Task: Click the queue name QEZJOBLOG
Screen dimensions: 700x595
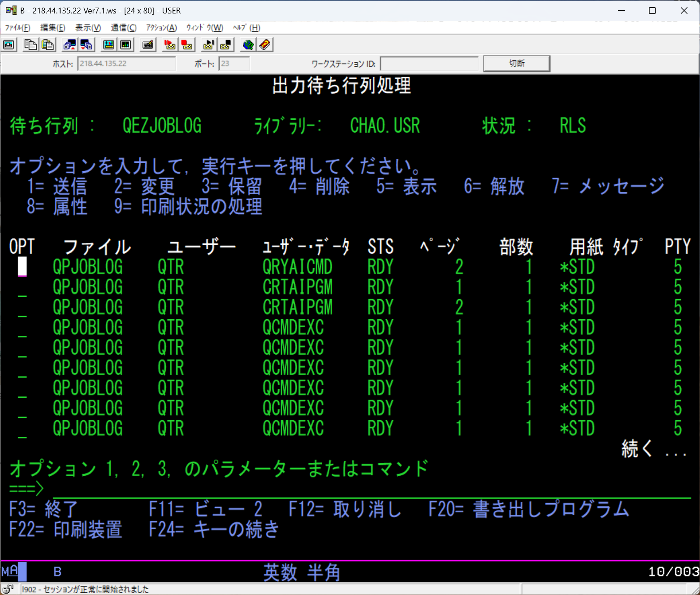Action: point(162,126)
